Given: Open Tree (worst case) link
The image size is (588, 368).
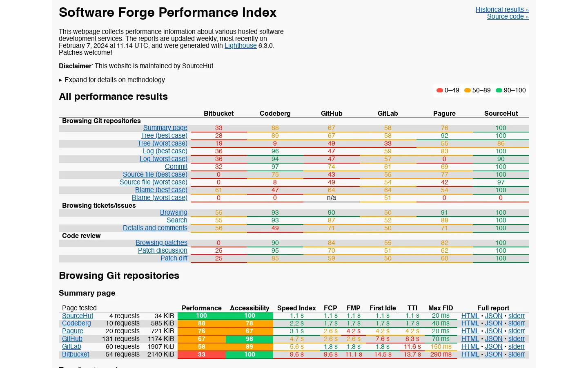Looking at the screenshot, I should point(162,143).
